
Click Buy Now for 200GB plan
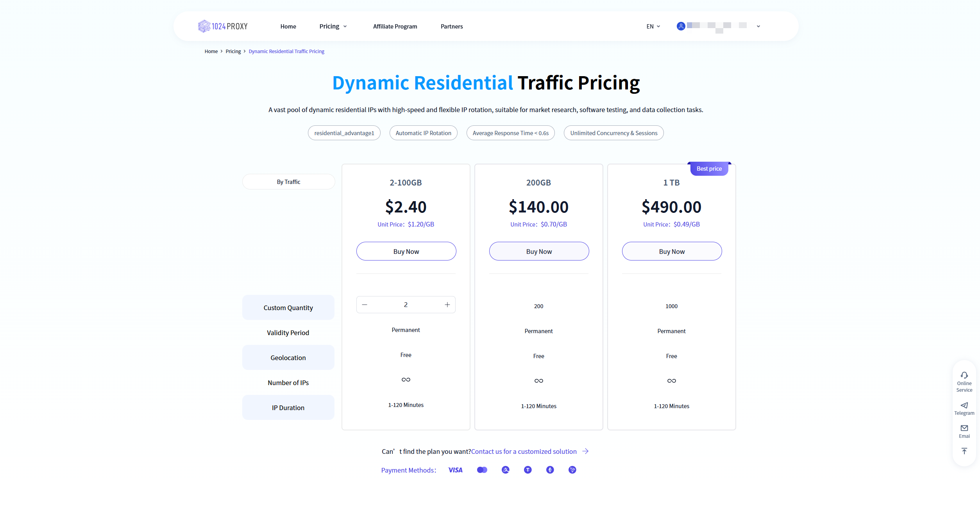point(539,251)
